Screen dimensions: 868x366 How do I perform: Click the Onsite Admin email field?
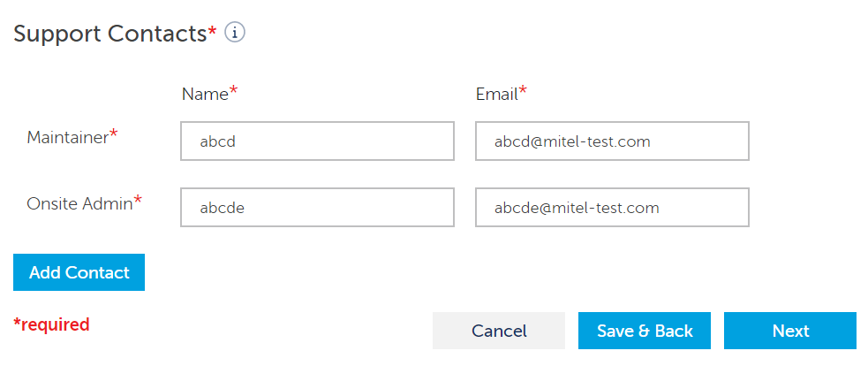pos(612,208)
